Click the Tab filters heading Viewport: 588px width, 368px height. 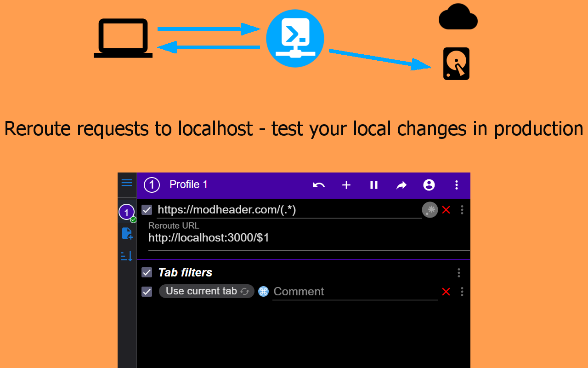[185, 272]
